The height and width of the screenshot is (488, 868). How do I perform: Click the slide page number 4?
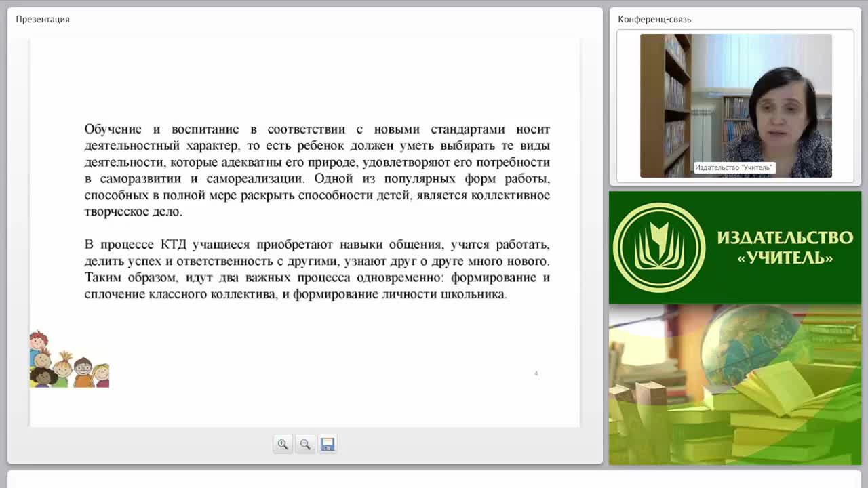coord(536,373)
